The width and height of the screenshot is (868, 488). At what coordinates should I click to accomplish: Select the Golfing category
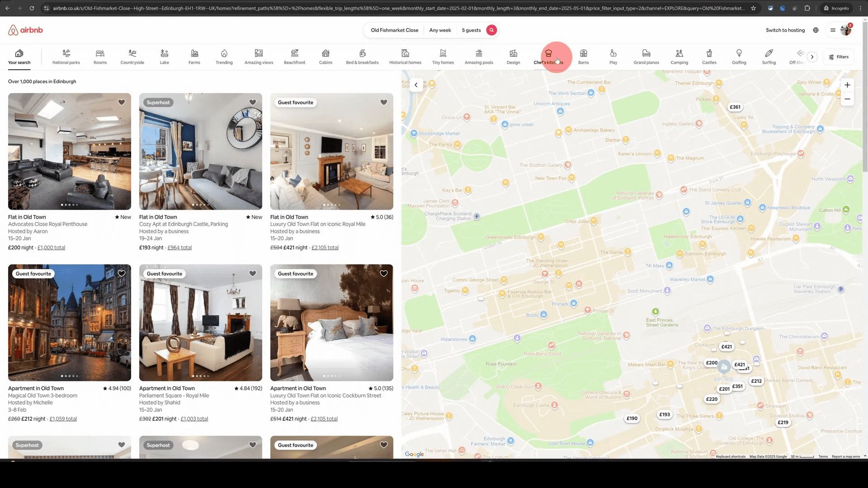pyautogui.click(x=739, y=57)
